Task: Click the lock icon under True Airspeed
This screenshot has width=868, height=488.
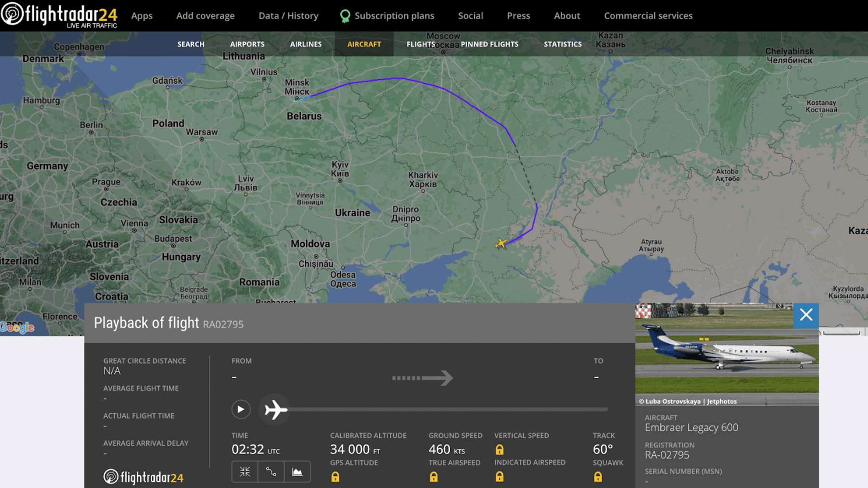Action: (434, 477)
